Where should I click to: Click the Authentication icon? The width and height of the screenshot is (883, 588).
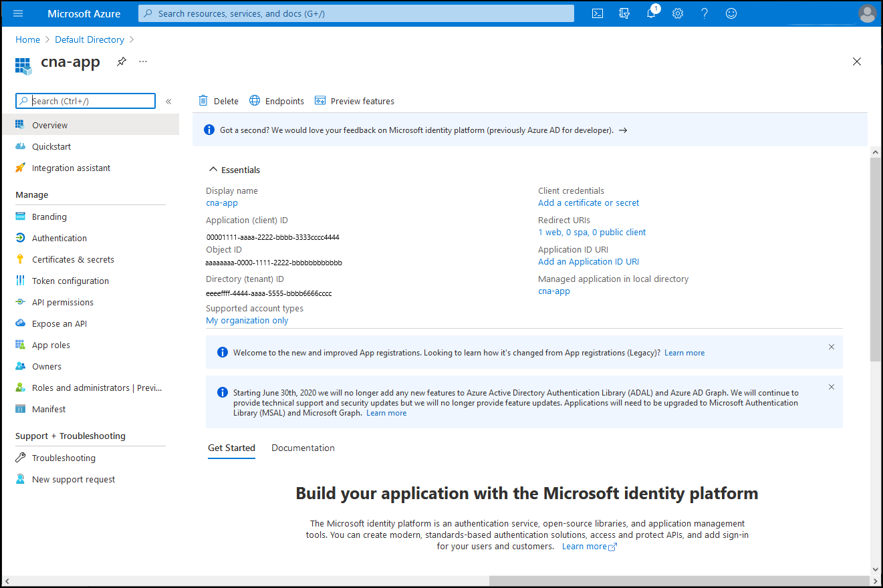(20, 238)
